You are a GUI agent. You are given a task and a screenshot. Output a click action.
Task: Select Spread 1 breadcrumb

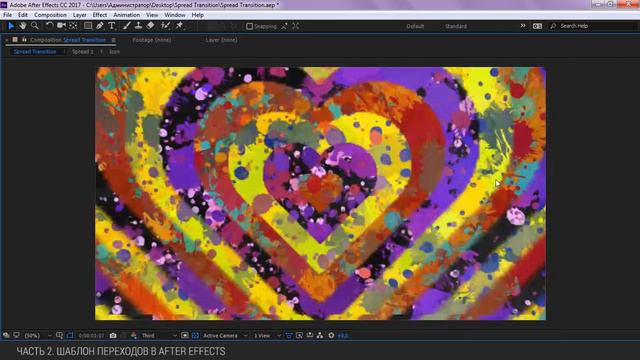tap(83, 52)
